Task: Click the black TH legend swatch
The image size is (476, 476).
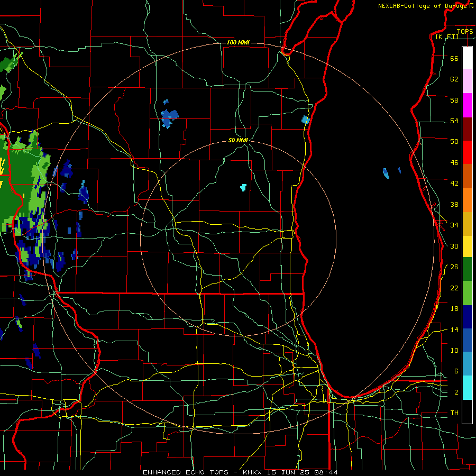Action: (x=467, y=411)
